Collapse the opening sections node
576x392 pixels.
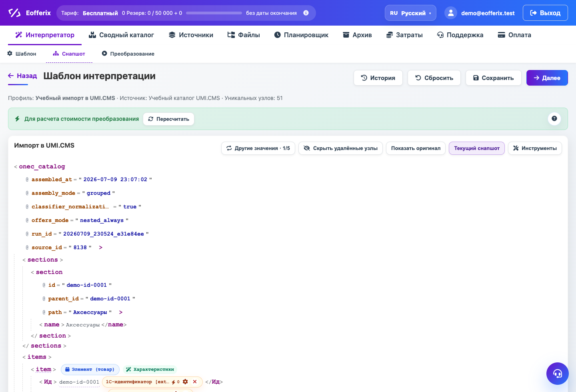coord(42,260)
